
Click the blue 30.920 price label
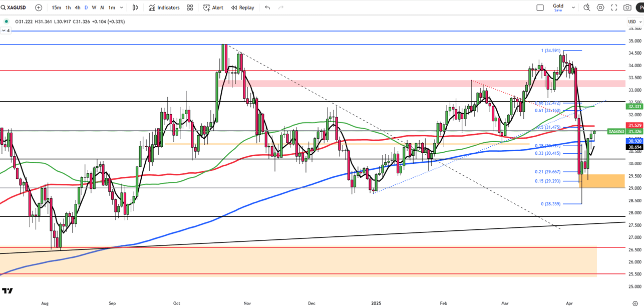634,141
